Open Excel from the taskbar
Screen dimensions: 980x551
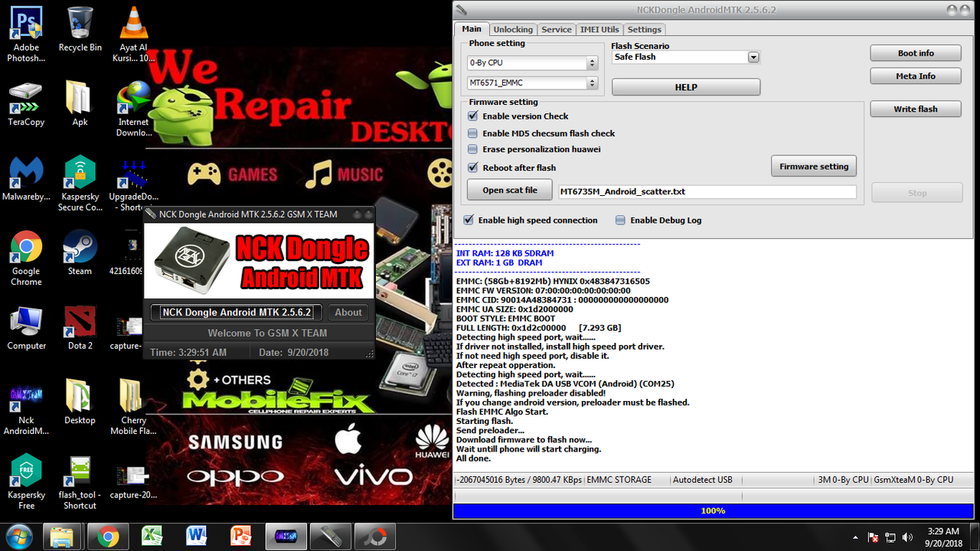(152, 536)
